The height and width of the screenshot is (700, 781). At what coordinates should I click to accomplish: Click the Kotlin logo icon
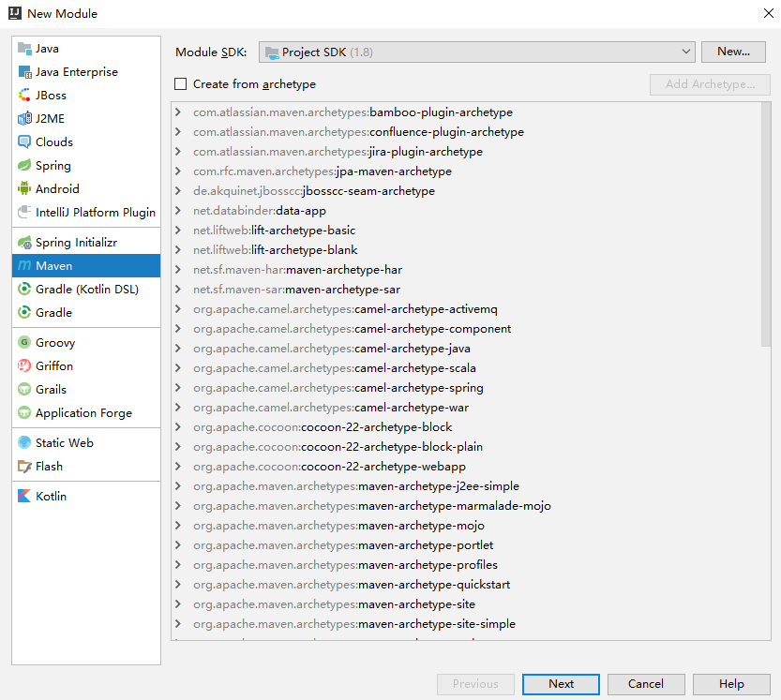(x=25, y=497)
